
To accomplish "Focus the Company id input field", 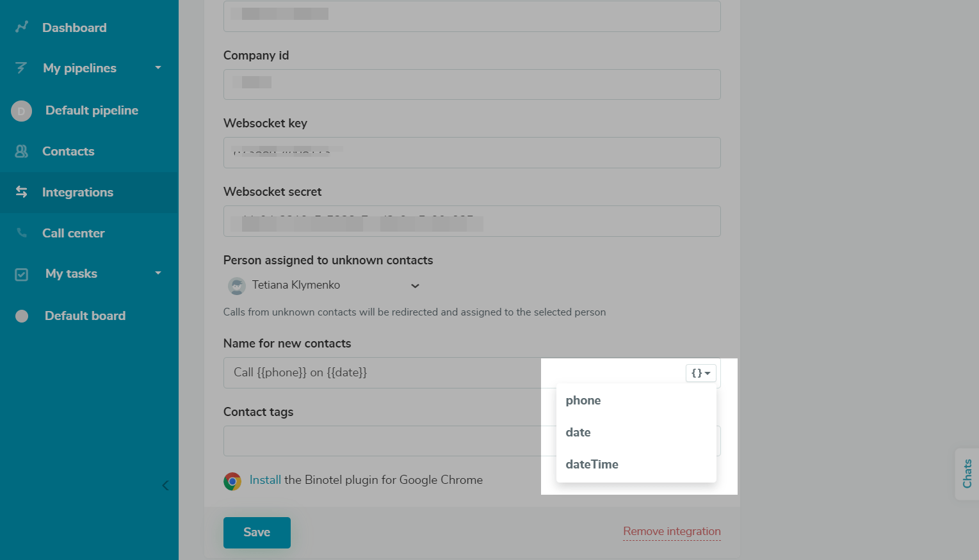I will [472, 84].
